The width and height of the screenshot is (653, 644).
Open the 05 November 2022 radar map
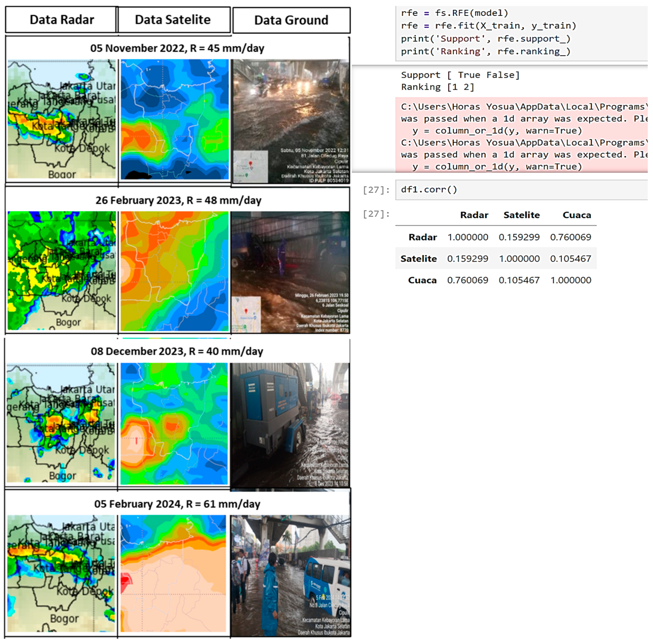[x=62, y=119]
